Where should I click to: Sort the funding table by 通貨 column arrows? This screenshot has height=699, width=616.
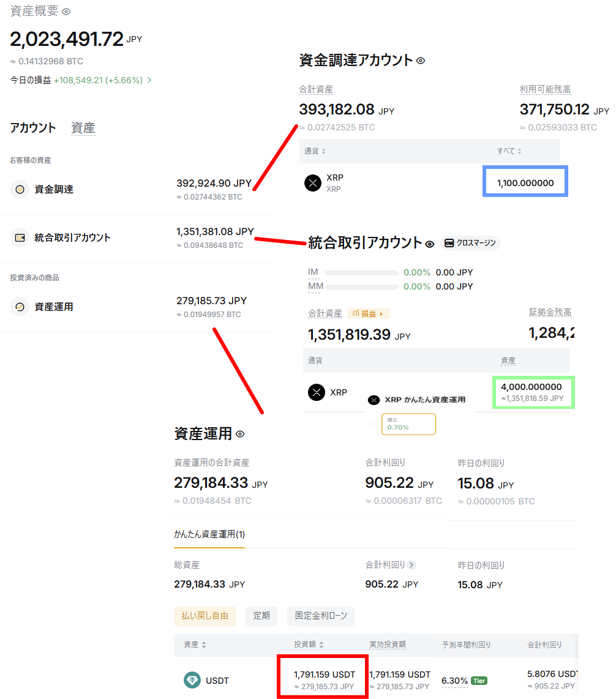pos(324,151)
